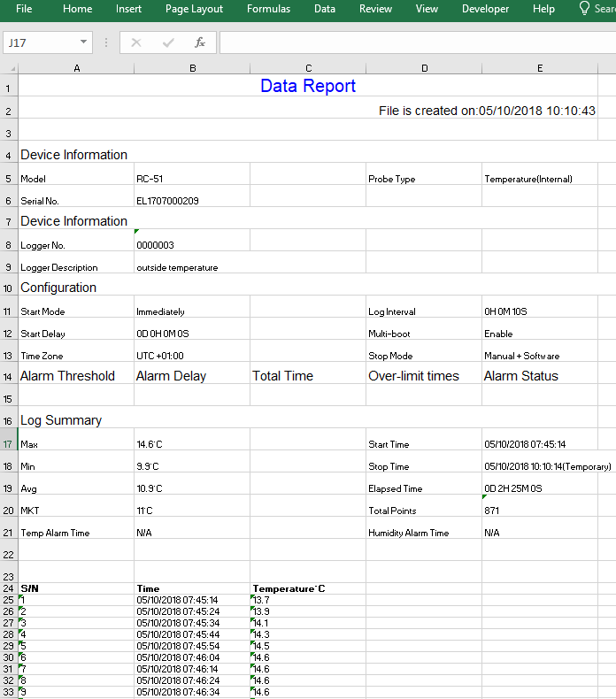
Task: Click time cell '05/10/2018 07:46:04'
Action: pos(192,657)
